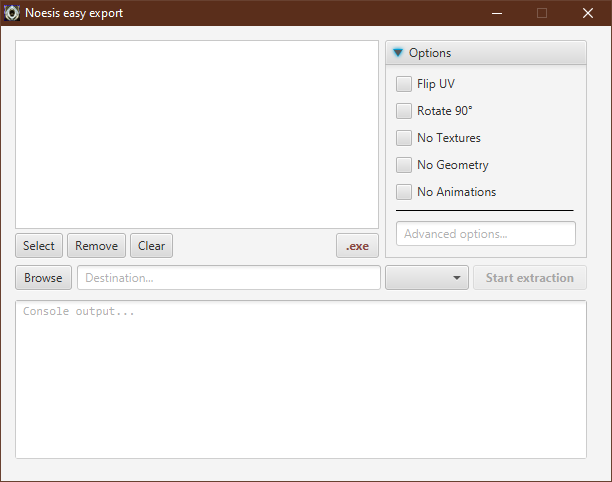Tick the No Animations checkbox
612x482 pixels.
click(404, 192)
